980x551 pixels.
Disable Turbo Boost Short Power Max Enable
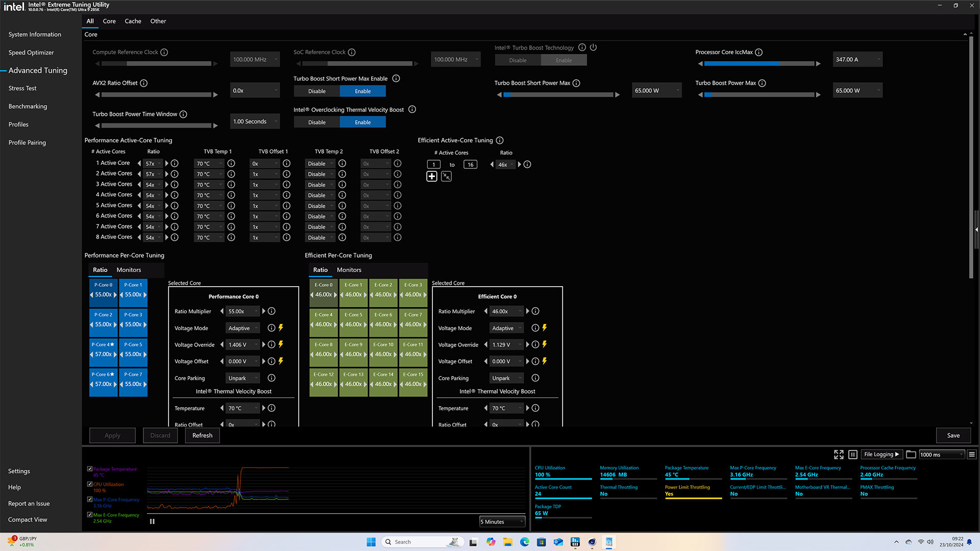(x=317, y=91)
